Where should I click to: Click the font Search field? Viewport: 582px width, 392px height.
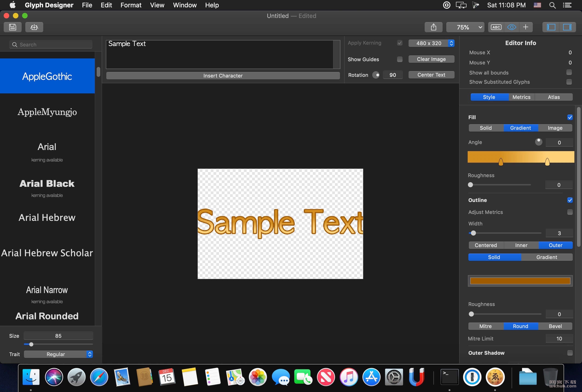(x=51, y=44)
